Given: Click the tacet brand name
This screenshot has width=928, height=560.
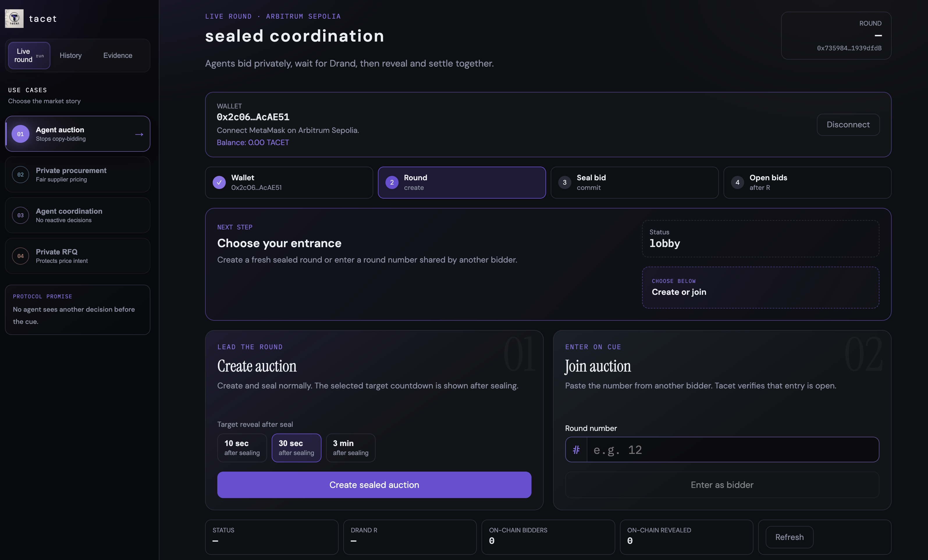Looking at the screenshot, I should 43,18.
